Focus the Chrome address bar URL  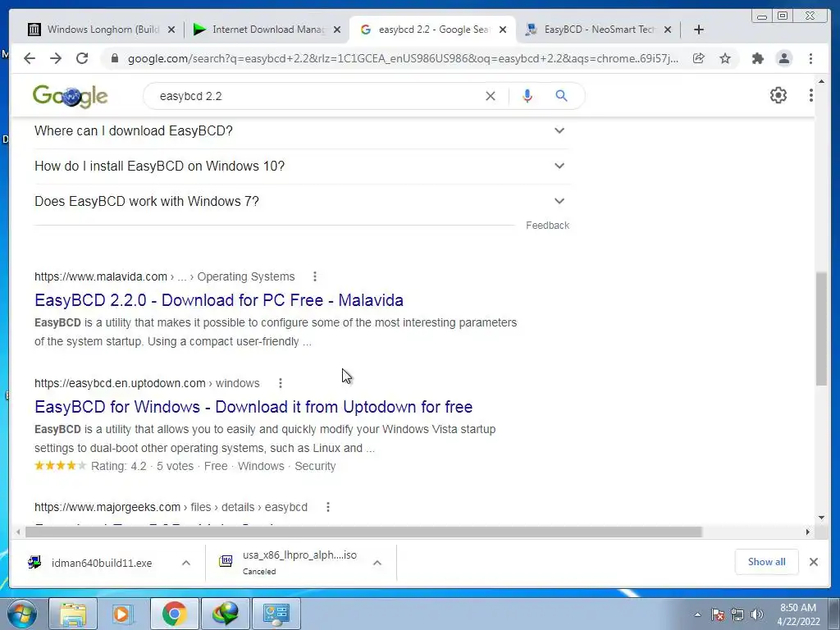point(403,58)
